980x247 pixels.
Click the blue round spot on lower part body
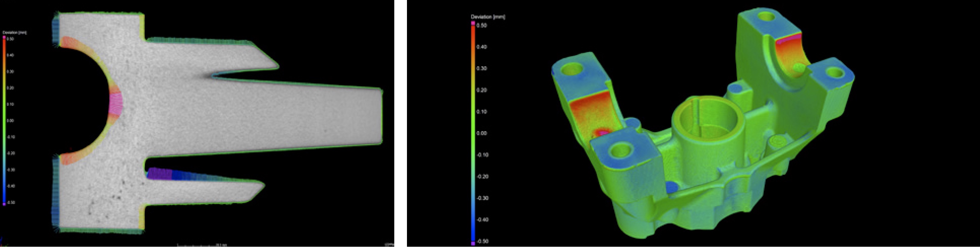tap(672, 187)
